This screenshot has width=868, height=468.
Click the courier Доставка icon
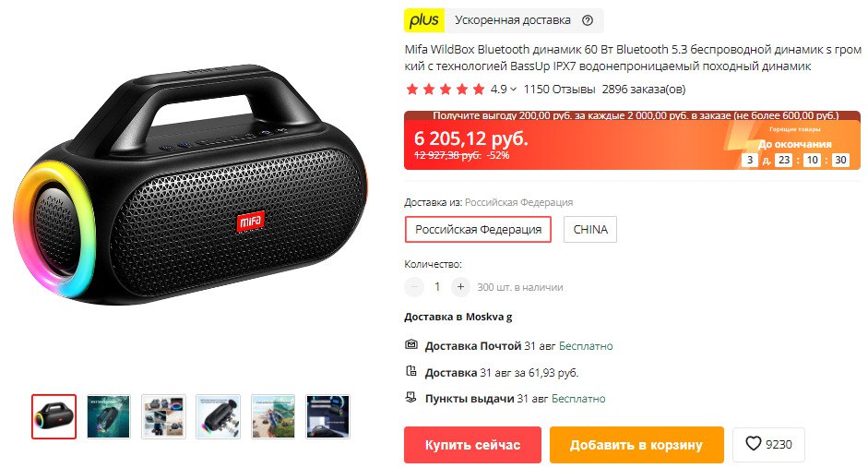[x=411, y=371]
